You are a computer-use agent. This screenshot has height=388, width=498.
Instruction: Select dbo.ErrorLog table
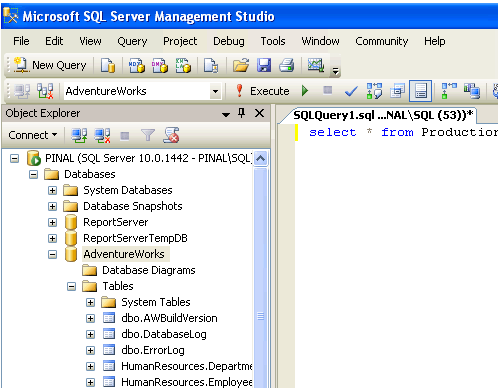coord(153,350)
